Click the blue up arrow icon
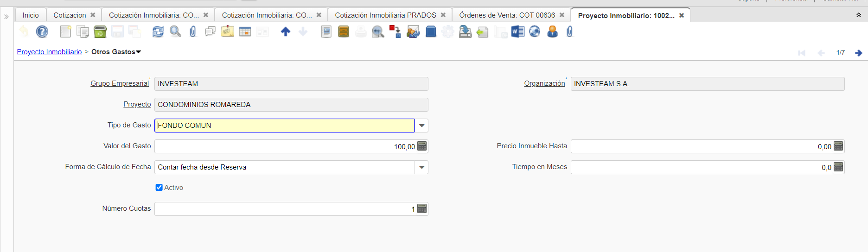The height and width of the screenshot is (252, 868). click(286, 31)
